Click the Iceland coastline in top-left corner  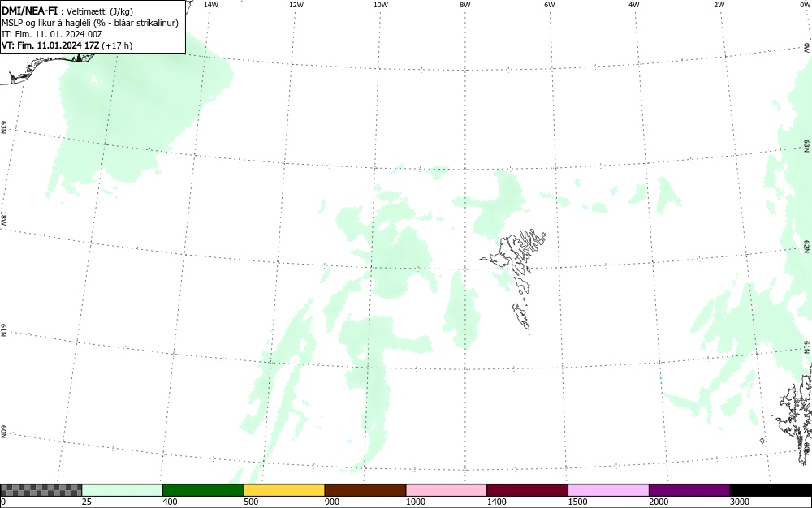click(x=50, y=69)
